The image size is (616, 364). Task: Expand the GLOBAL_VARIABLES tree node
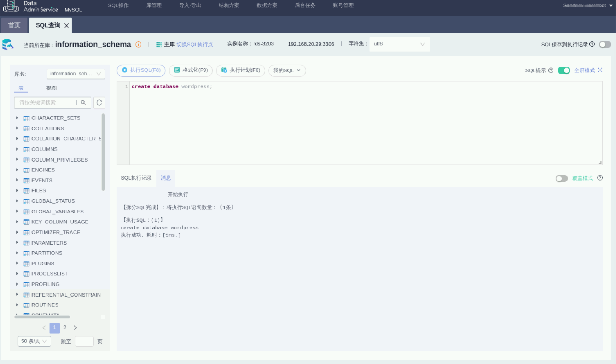pyautogui.click(x=17, y=211)
